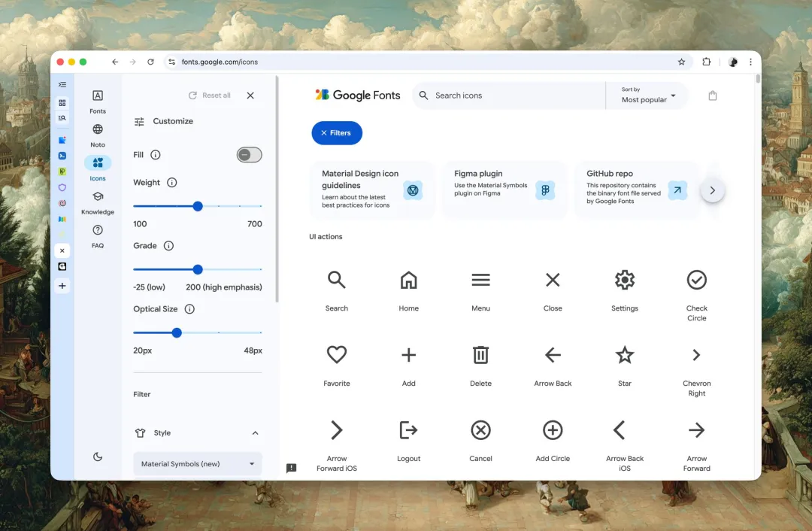
Task: Collapse the Style filter section
Action: [255, 433]
